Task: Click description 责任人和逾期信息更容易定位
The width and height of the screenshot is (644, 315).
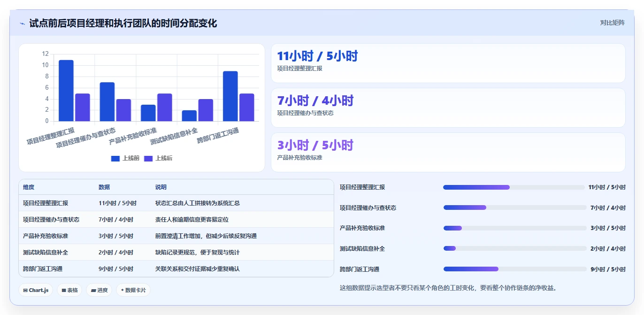Action: (192, 220)
